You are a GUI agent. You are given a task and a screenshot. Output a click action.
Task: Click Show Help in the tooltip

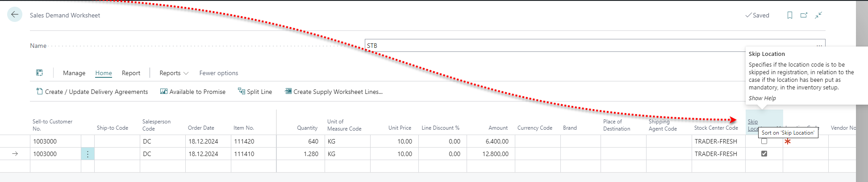pyautogui.click(x=762, y=98)
